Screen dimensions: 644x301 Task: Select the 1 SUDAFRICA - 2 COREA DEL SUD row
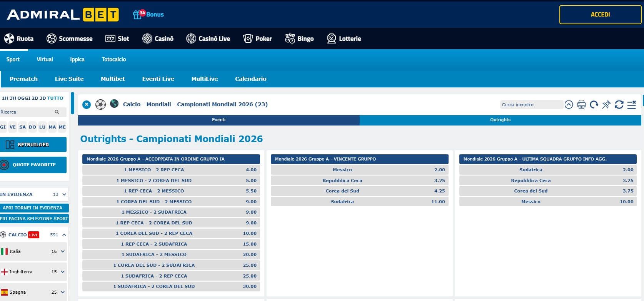(171, 286)
